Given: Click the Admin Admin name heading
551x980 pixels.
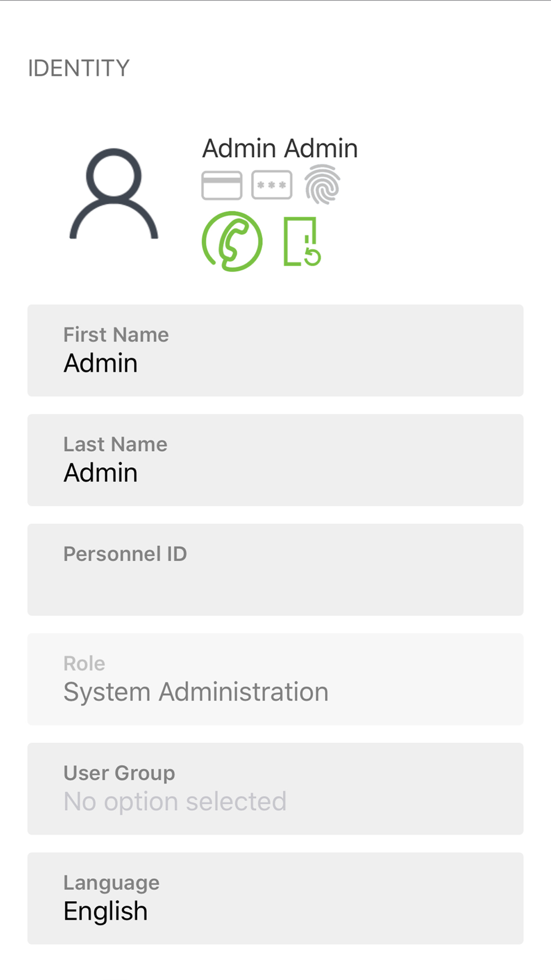Looking at the screenshot, I should (280, 148).
